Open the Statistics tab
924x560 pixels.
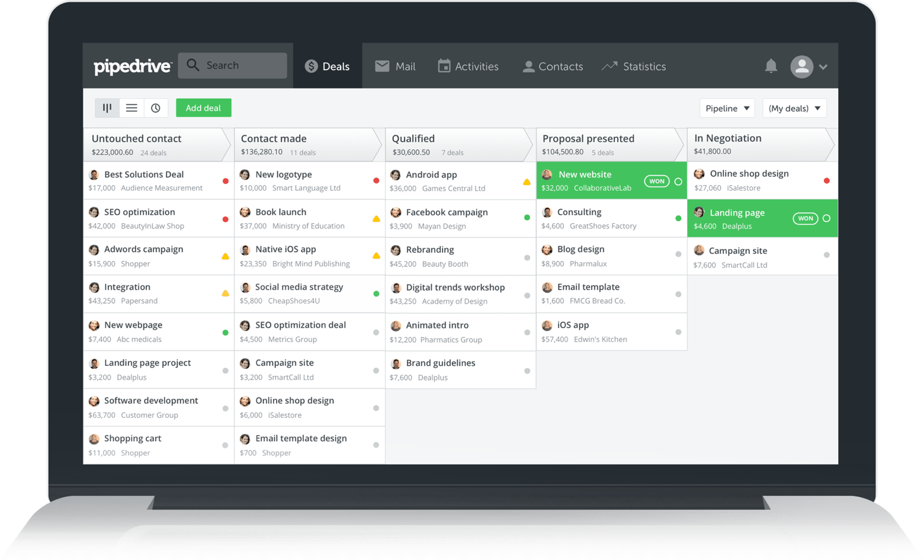click(634, 66)
